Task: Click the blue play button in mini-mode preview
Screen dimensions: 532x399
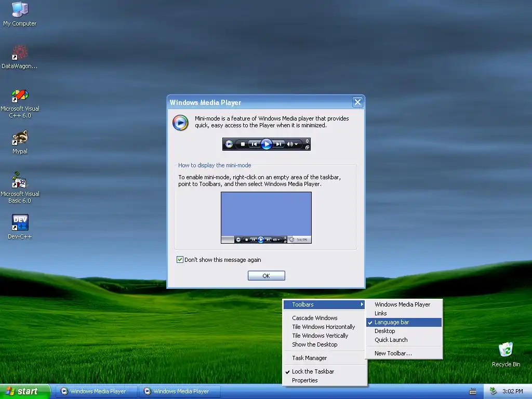Action: pos(267,144)
